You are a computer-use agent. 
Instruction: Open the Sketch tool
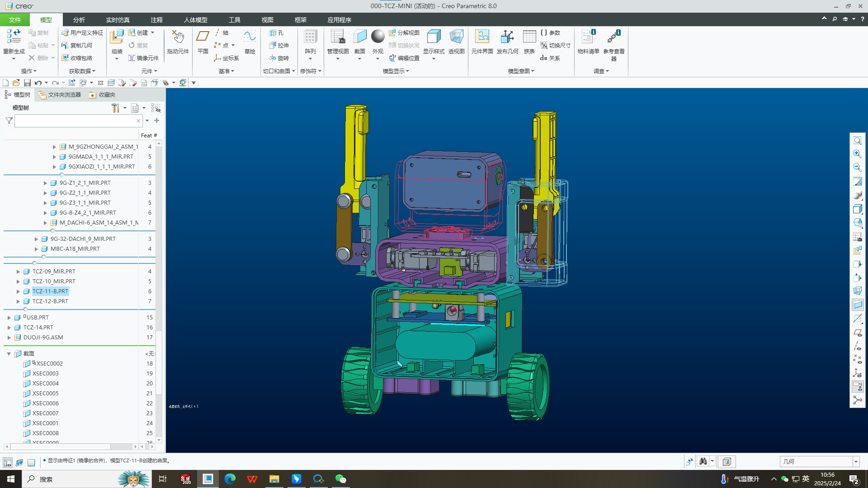[250, 37]
